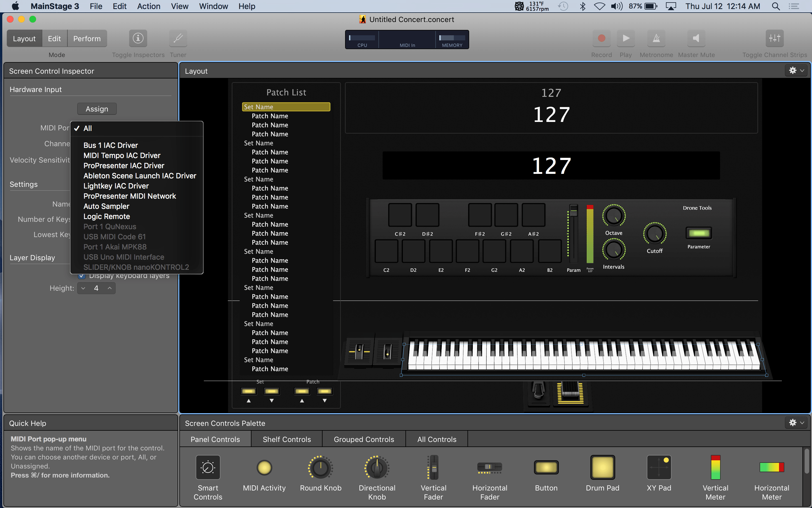Toggle Channel Strips icon
812x508 pixels.
click(775, 38)
